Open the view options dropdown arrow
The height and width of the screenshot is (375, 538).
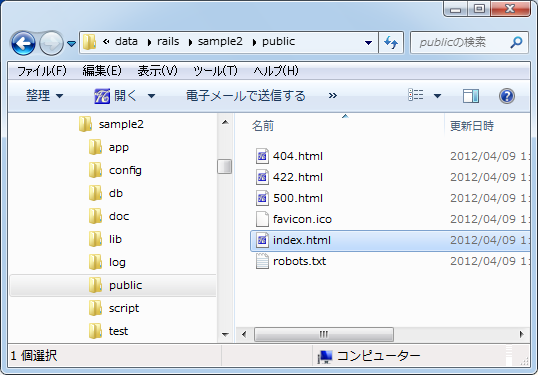(x=437, y=96)
